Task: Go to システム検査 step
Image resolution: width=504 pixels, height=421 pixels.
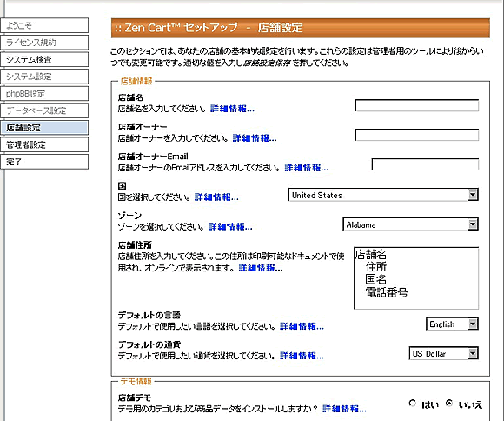Action: [x=44, y=59]
